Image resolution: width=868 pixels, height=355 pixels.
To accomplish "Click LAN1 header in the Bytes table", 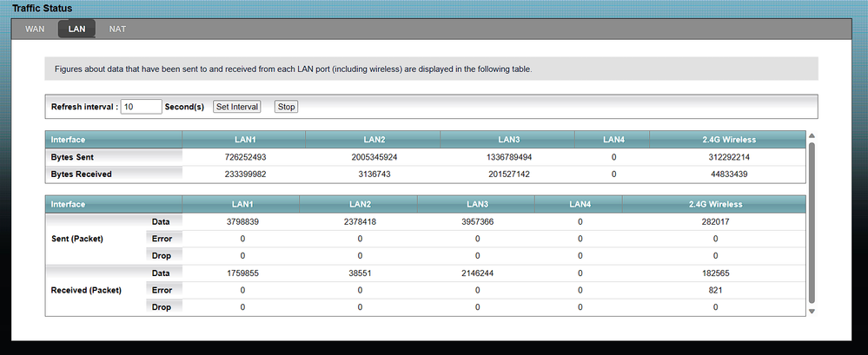I will pyautogui.click(x=246, y=140).
